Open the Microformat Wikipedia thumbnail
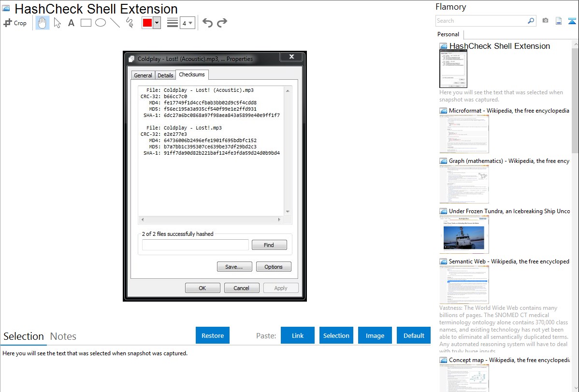 point(464,134)
